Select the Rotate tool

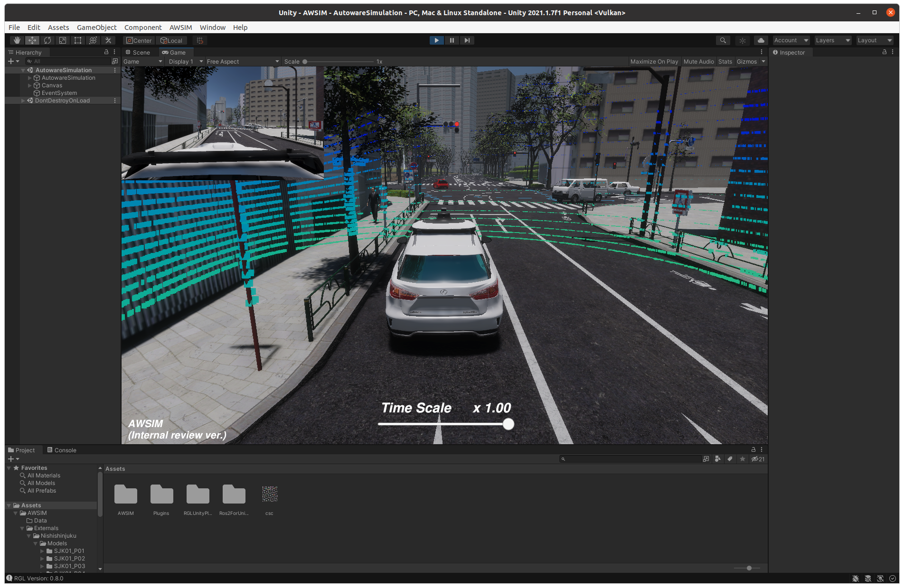click(x=47, y=40)
